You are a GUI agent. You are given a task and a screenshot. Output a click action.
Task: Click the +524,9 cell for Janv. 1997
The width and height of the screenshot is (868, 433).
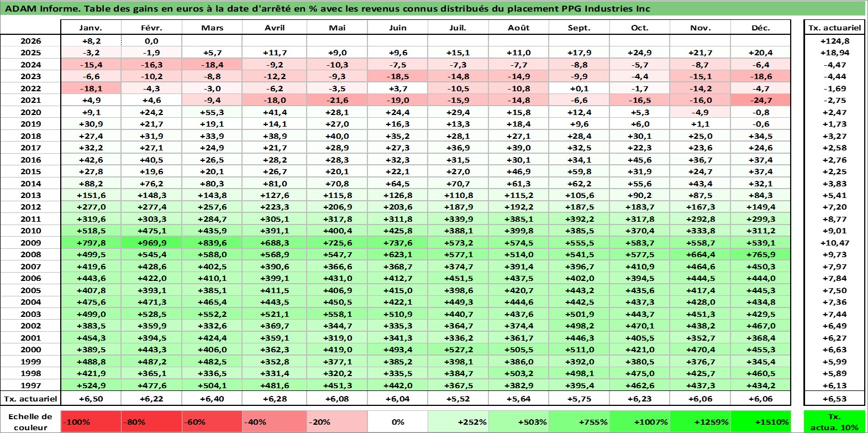tap(91, 385)
